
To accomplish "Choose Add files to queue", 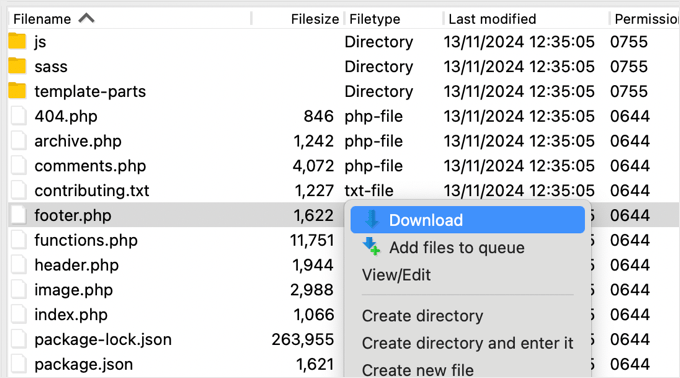I will point(456,248).
